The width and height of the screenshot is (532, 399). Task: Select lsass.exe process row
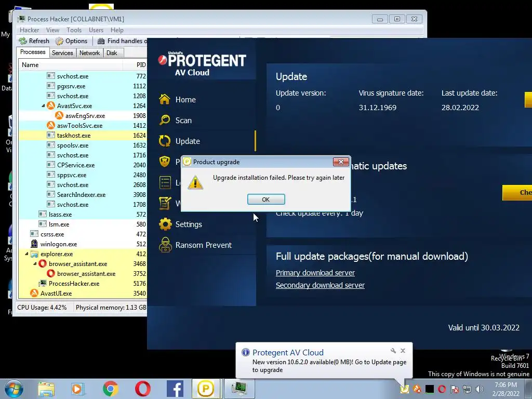coord(83,215)
